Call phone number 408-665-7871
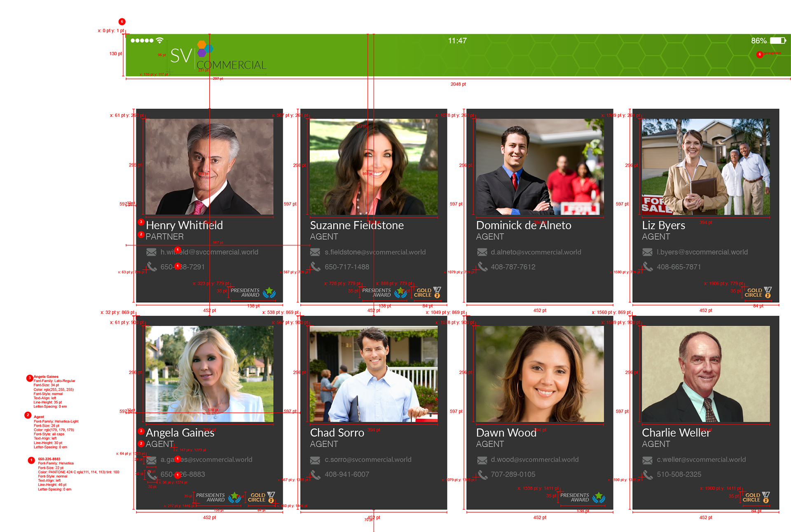The image size is (791, 532). coord(679,267)
